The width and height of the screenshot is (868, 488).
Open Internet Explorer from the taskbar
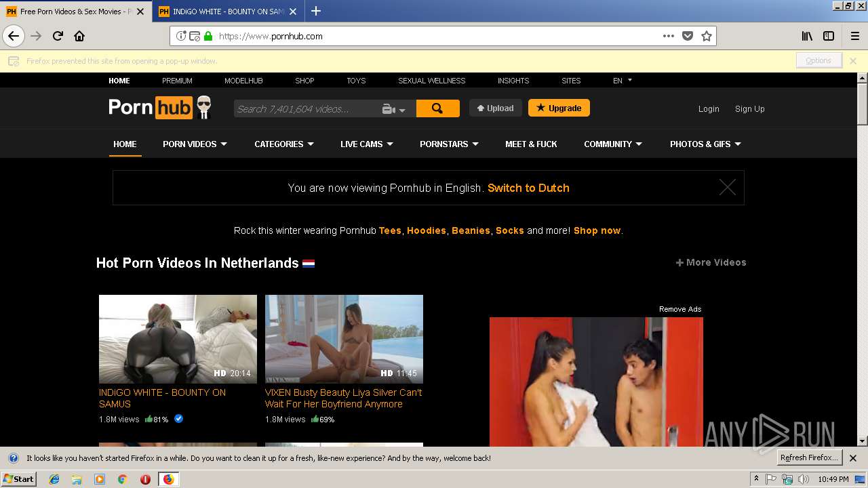[x=54, y=479]
